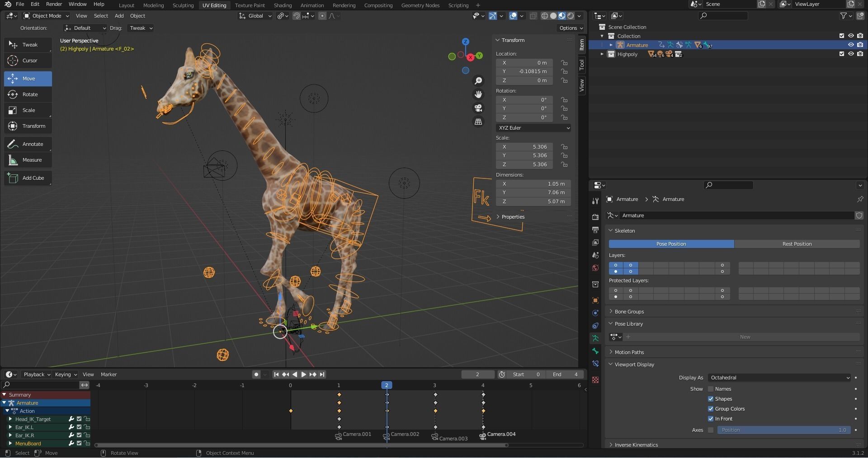Screen dimensions: 868x458
Task: Open the Object properties tab icon
Action: pos(595,300)
